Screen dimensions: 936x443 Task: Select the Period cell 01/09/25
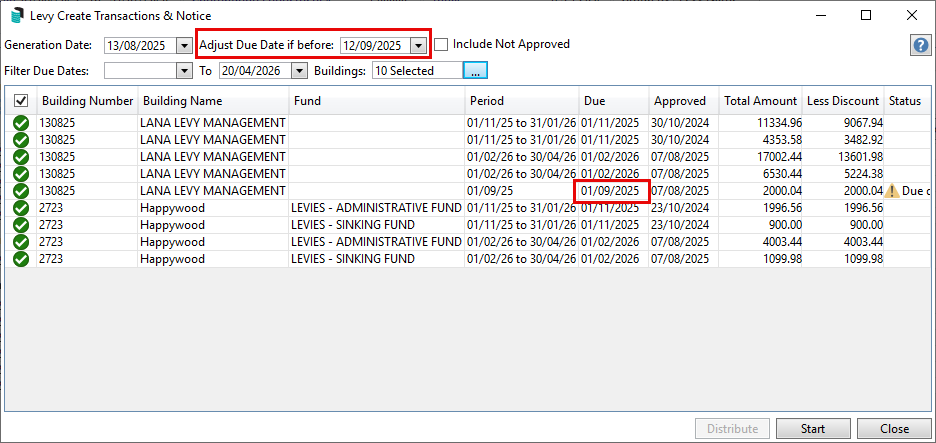click(x=522, y=191)
